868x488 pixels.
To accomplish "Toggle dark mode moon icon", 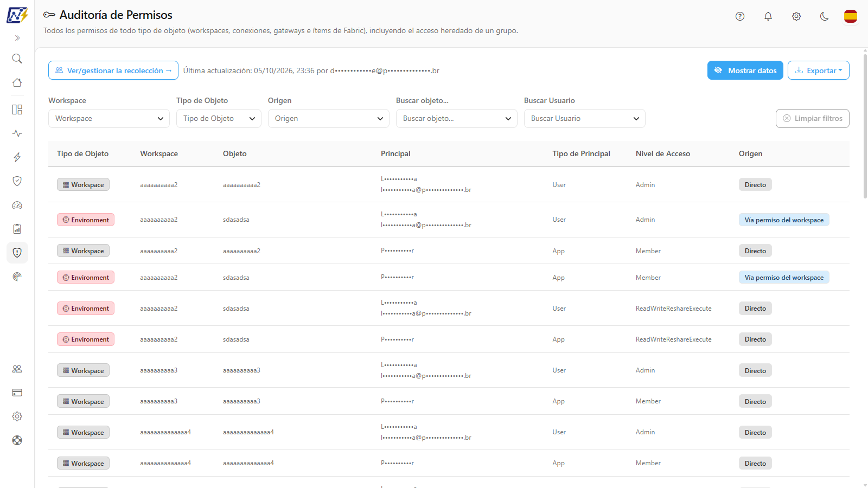I will coord(825,16).
